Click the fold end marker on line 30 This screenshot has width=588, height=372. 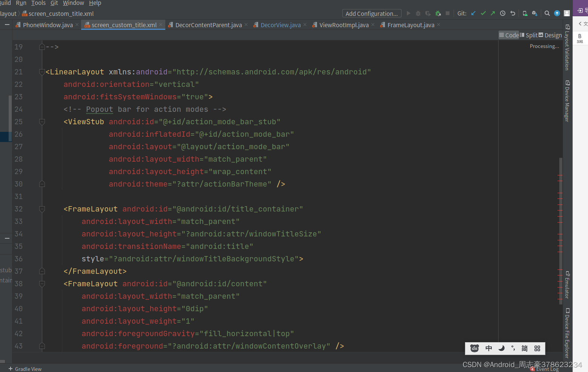click(x=42, y=184)
